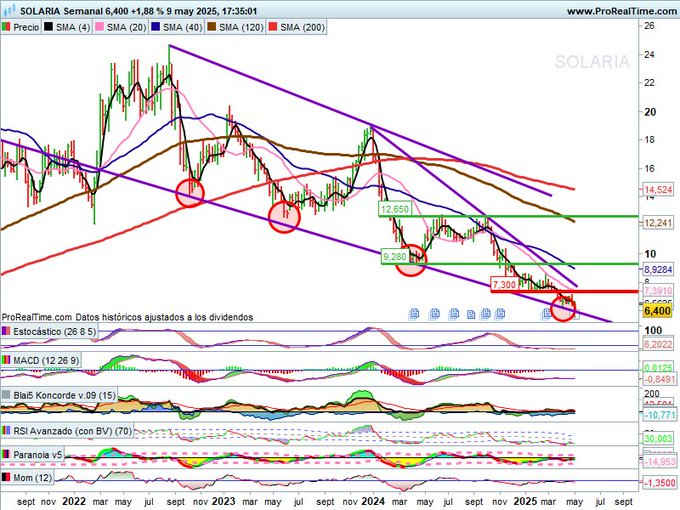This screenshot has width=680, height=510.
Task: Click the 12,650 green resistance level label
Action: click(394, 209)
